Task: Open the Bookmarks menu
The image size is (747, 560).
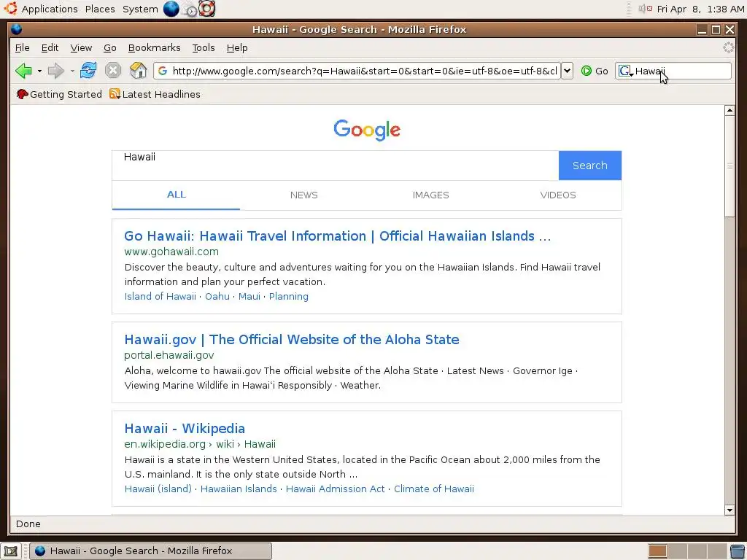Action: (155, 47)
